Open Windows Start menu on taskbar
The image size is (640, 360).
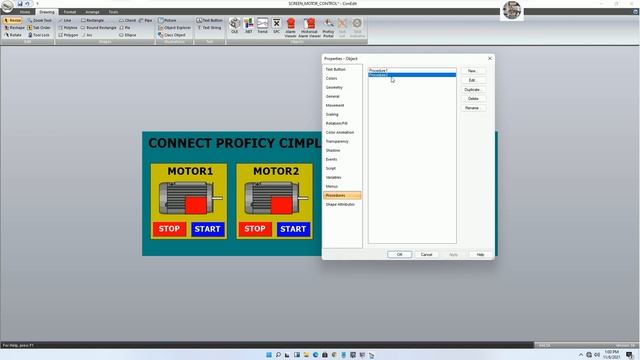(269, 355)
